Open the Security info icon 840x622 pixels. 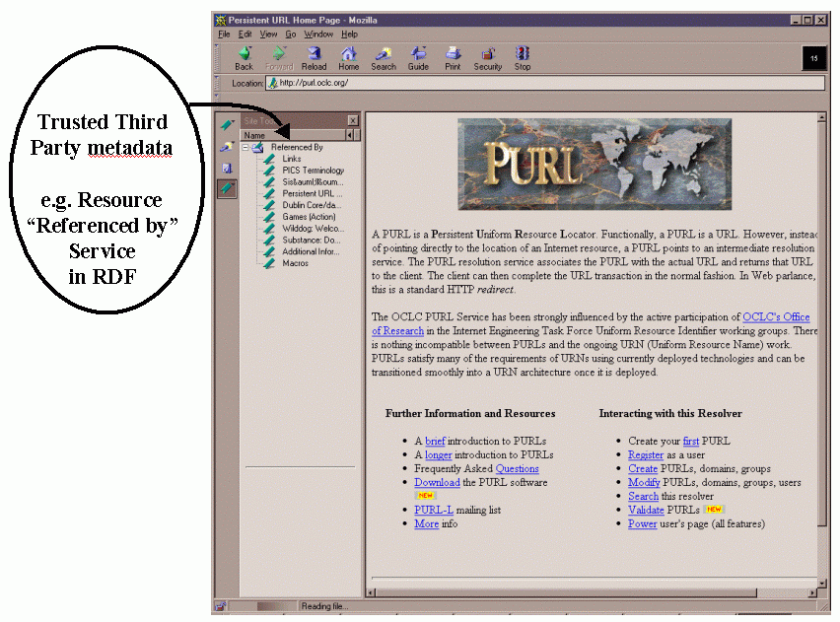(x=487, y=57)
